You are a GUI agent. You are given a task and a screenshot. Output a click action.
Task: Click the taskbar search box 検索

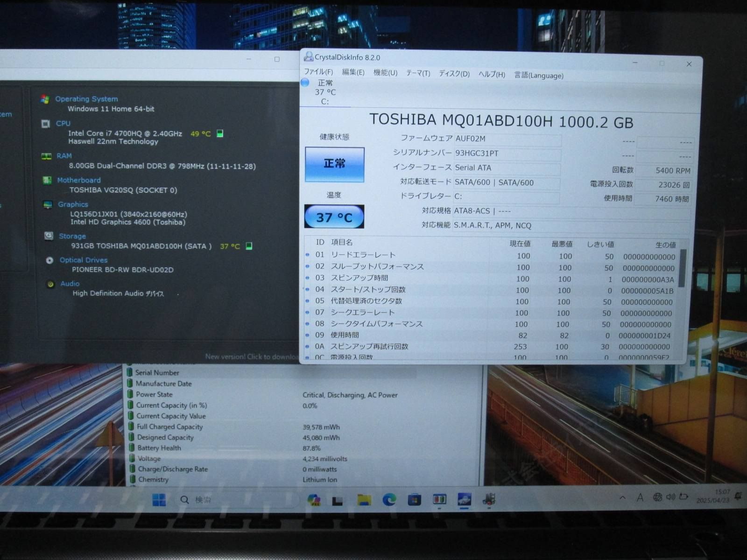click(x=237, y=500)
